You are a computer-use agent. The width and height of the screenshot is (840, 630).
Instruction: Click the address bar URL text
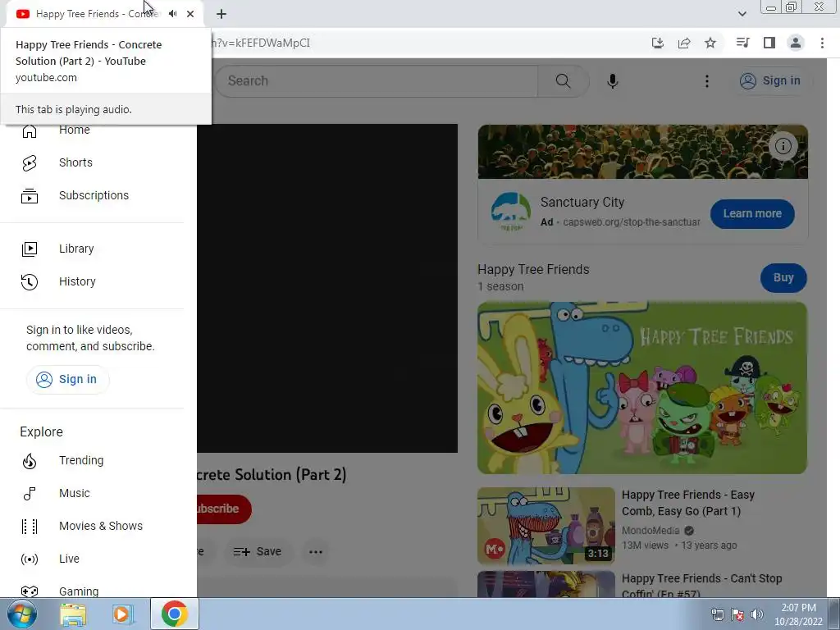(262, 43)
